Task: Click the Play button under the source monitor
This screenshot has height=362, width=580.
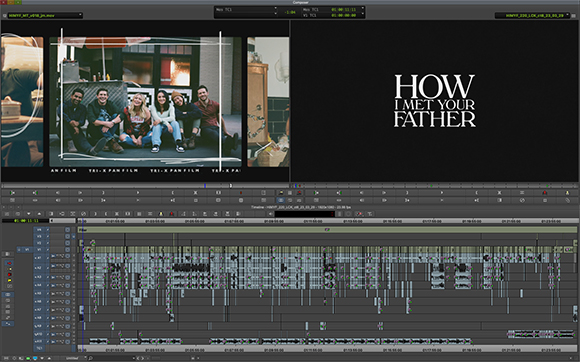Action: (x=138, y=193)
